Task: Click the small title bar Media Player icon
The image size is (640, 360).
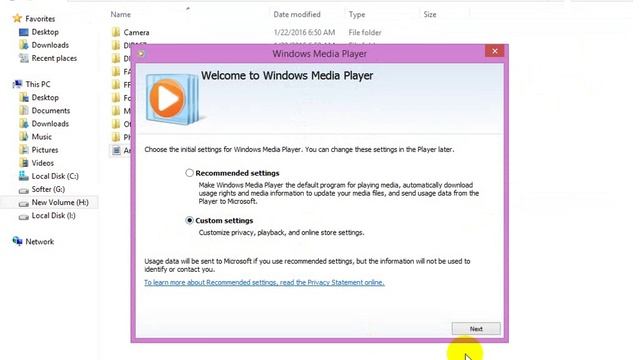Action: pos(141,53)
